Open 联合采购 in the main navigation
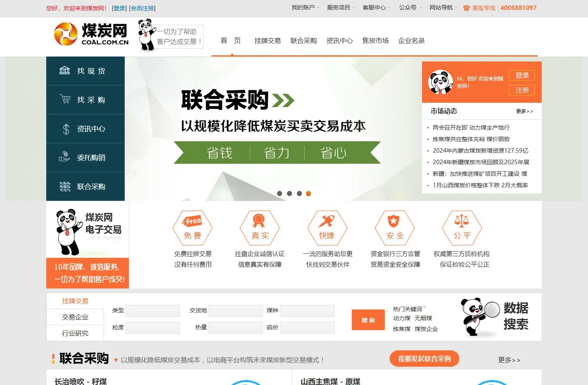 tap(303, 40)
